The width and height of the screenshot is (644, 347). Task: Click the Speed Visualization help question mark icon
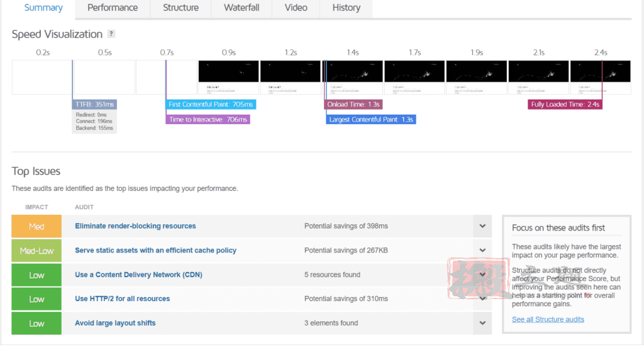[x=111, y=34]
